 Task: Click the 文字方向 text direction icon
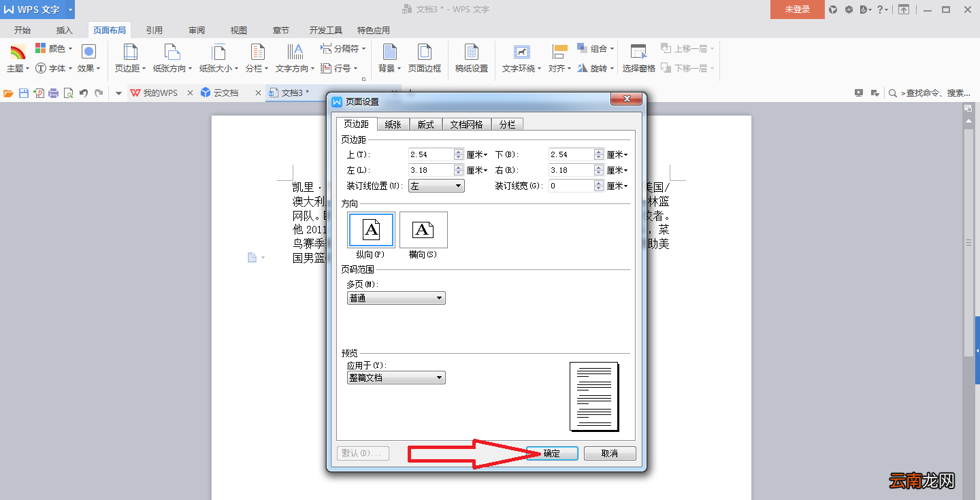(x=295, y=52)
